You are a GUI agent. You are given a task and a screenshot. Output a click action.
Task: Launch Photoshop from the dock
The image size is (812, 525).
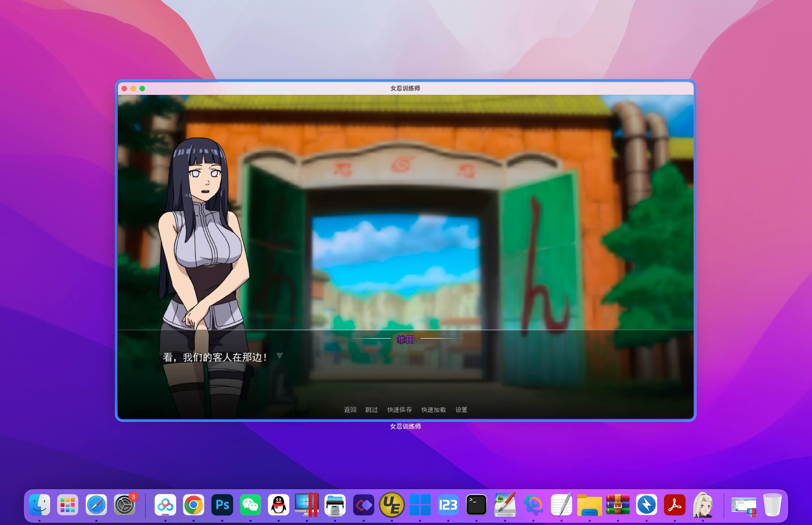pyautogui.click(x=222, y=504)
